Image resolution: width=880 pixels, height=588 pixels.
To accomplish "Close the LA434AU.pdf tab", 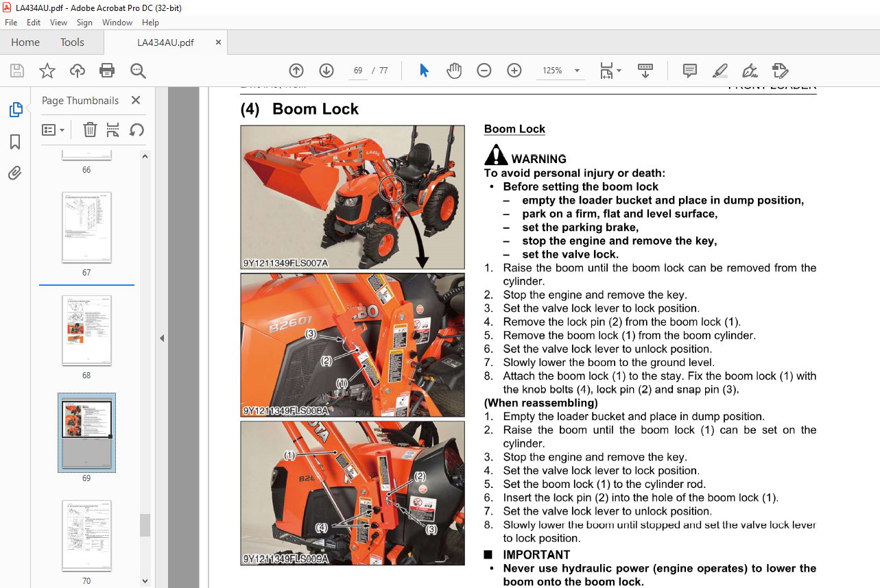I will (219, 42).
